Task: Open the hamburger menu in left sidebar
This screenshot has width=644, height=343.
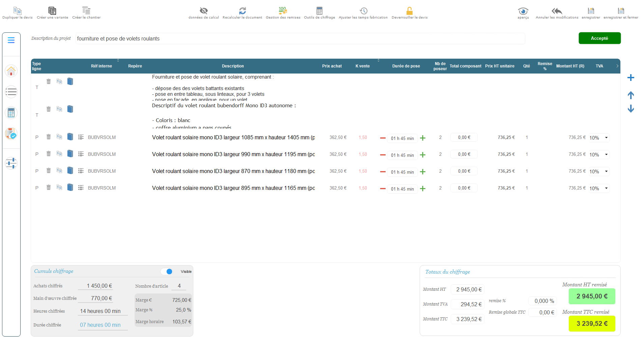Action: coord(11,40)
